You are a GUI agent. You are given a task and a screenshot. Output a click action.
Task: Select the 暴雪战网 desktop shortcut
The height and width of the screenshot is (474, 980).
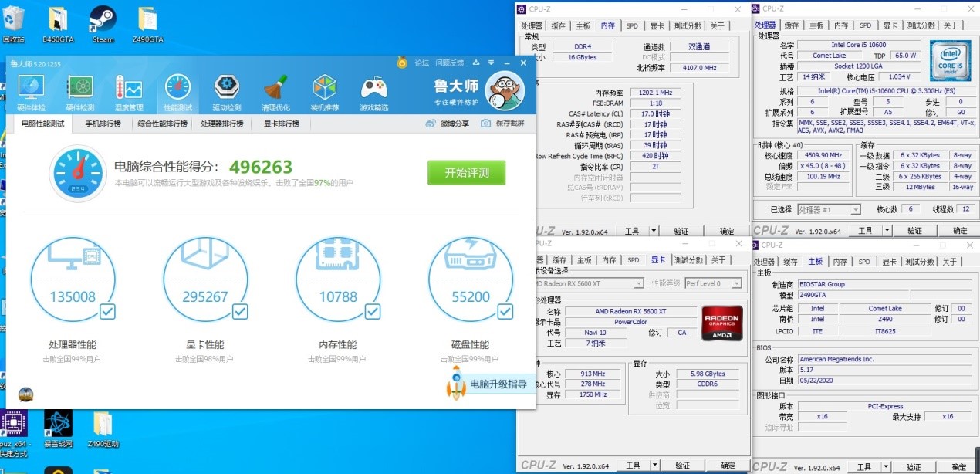click(x=58, y=429)
